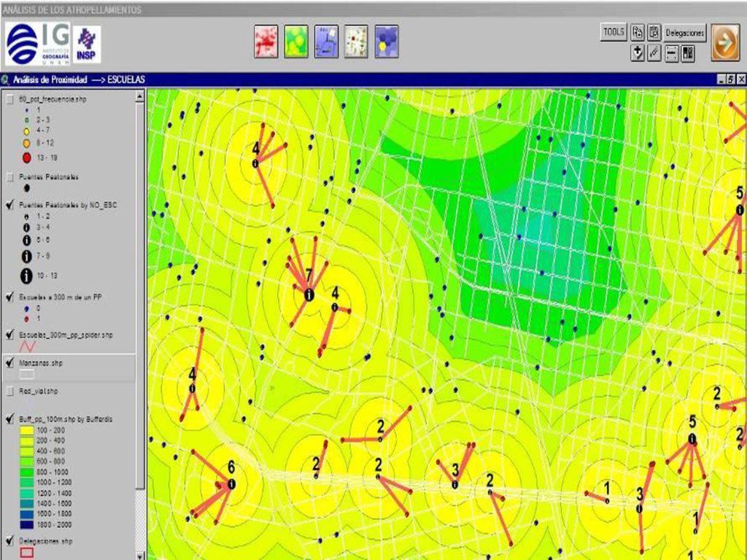Click the minus line tool icon
Screen dimensions: 747x560
click(x=671, y=52)
